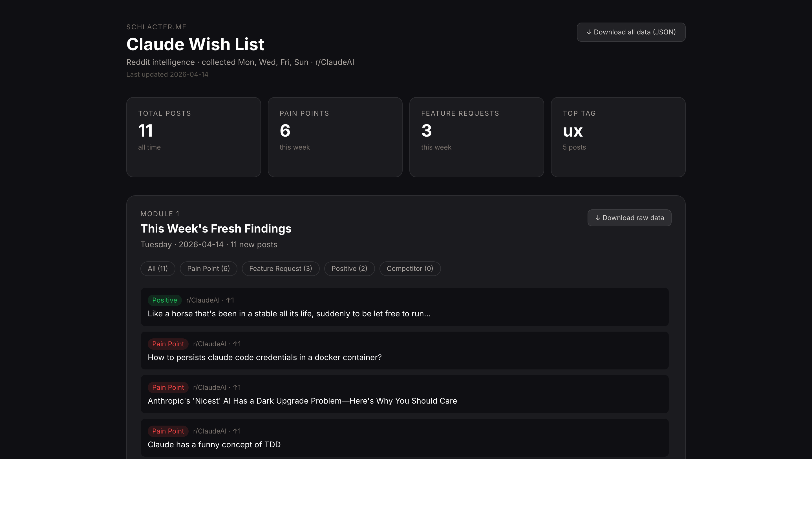Click the Feature Requests stat card
The width and height of the screenshot is (812, 508).
point(476,137)
